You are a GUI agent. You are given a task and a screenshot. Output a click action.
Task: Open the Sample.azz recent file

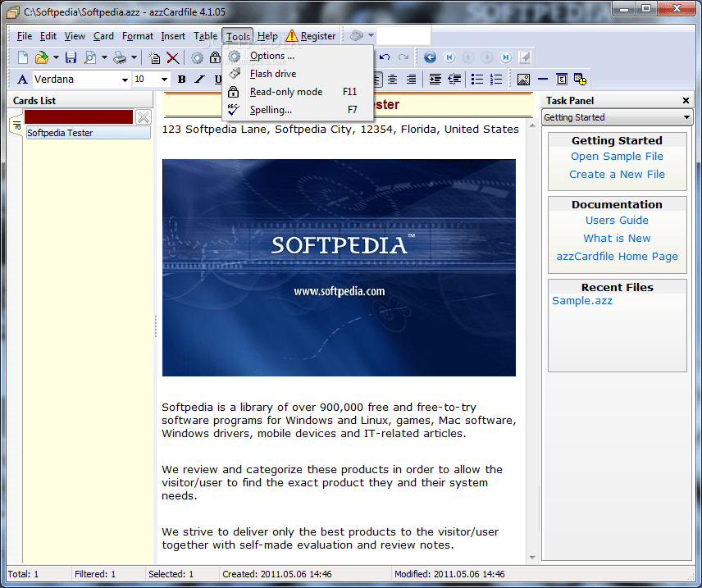coord(582,300)
